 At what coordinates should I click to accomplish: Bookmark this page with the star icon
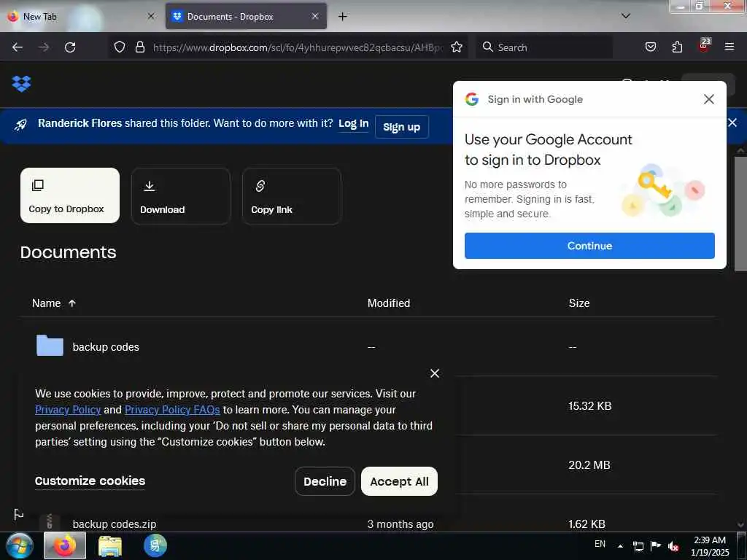tap(457, 47)
